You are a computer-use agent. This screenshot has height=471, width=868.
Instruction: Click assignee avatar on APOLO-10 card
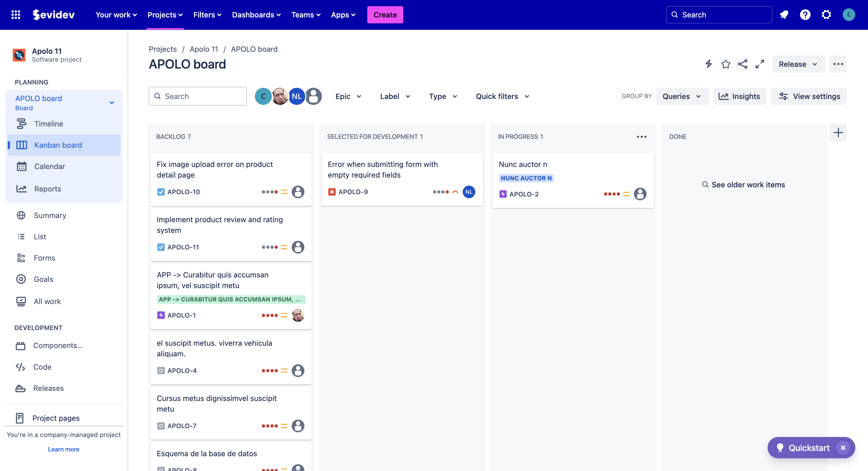point(298,192)
